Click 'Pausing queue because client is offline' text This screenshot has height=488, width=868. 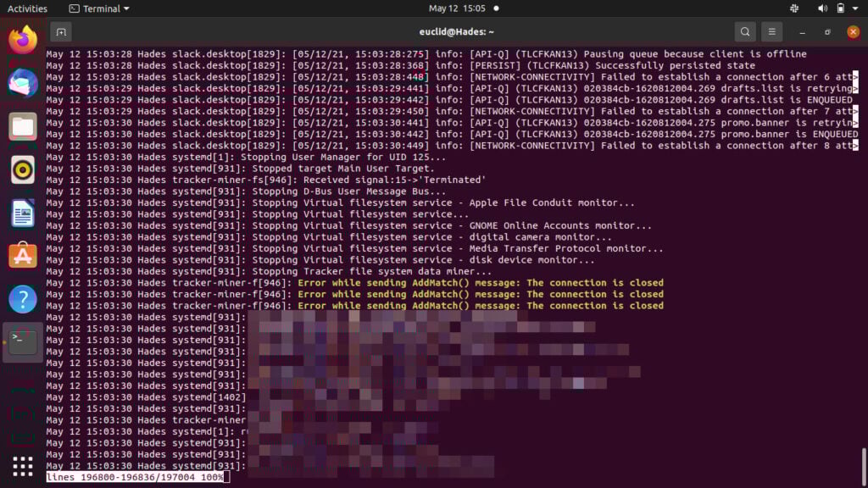[x=695, y=54]
